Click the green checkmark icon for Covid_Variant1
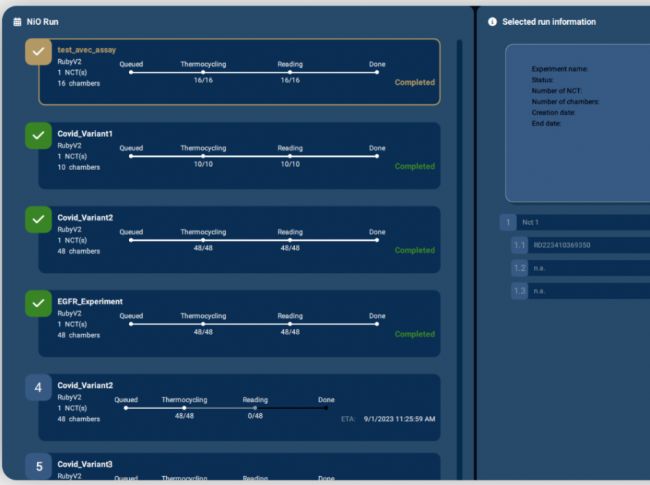This screenshot has width=650, height=485. point(38,135)
